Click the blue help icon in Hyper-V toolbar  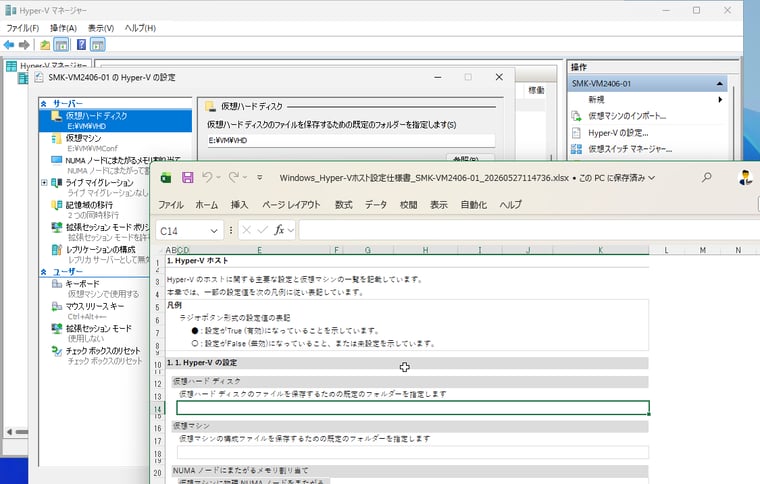(x=81, y=45)
